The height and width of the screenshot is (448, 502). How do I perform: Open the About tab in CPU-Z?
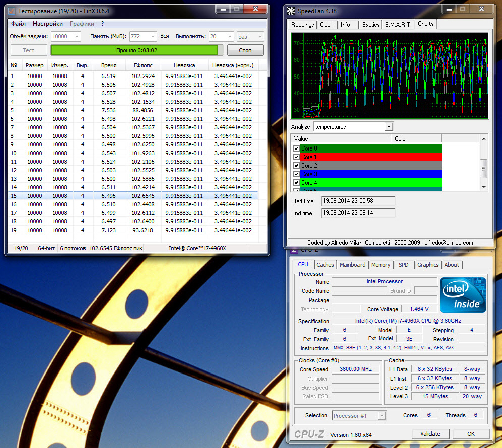pyautogui.click(x=452, y=265)
